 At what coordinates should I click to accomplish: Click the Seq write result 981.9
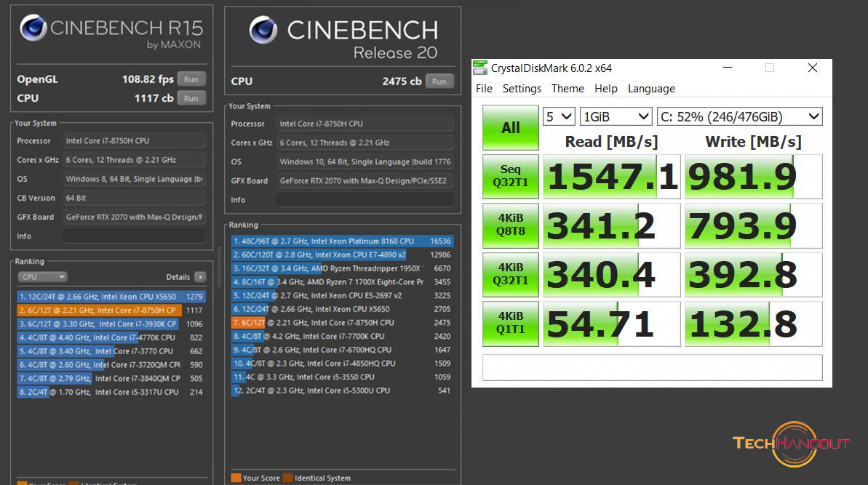pos(754,177)
